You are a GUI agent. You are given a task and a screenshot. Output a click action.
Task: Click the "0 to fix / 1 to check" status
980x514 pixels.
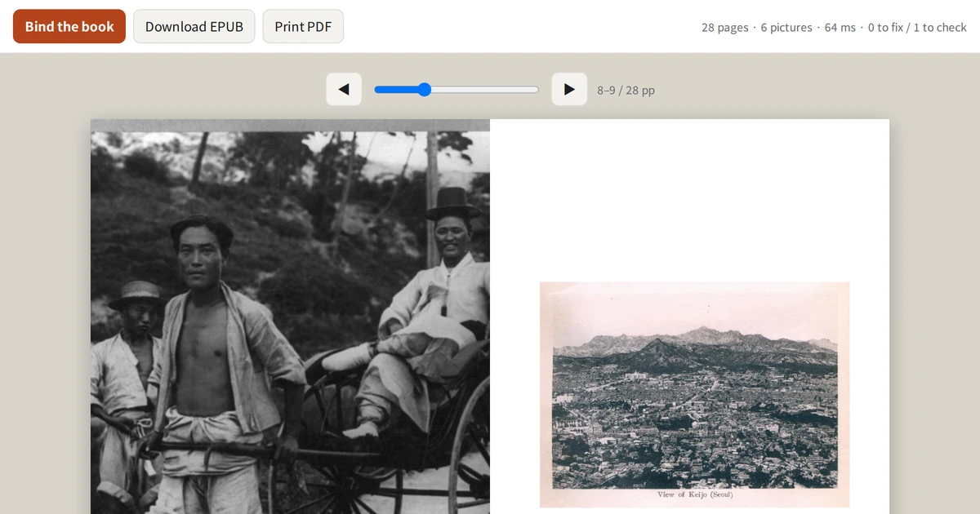pos(917,27)
